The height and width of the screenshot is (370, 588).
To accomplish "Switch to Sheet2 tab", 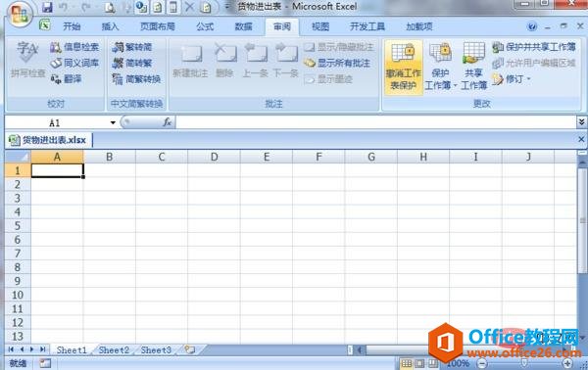I will (x=114, y=349).
